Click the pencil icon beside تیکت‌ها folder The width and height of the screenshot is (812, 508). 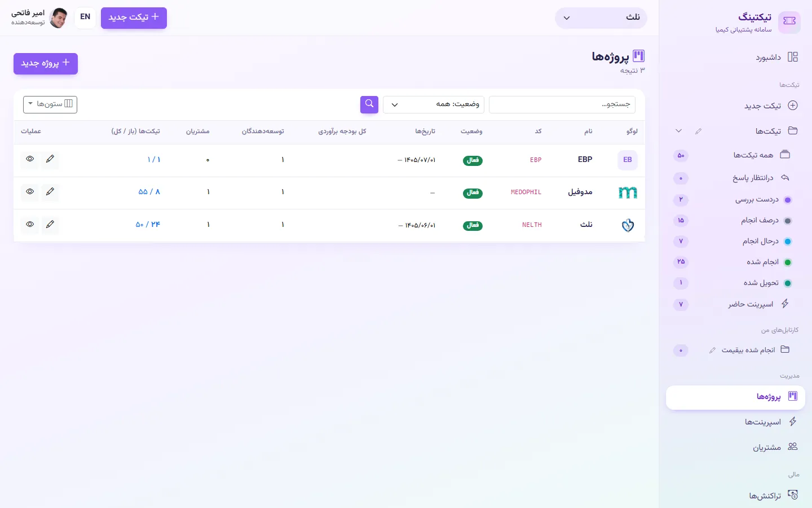699,131
